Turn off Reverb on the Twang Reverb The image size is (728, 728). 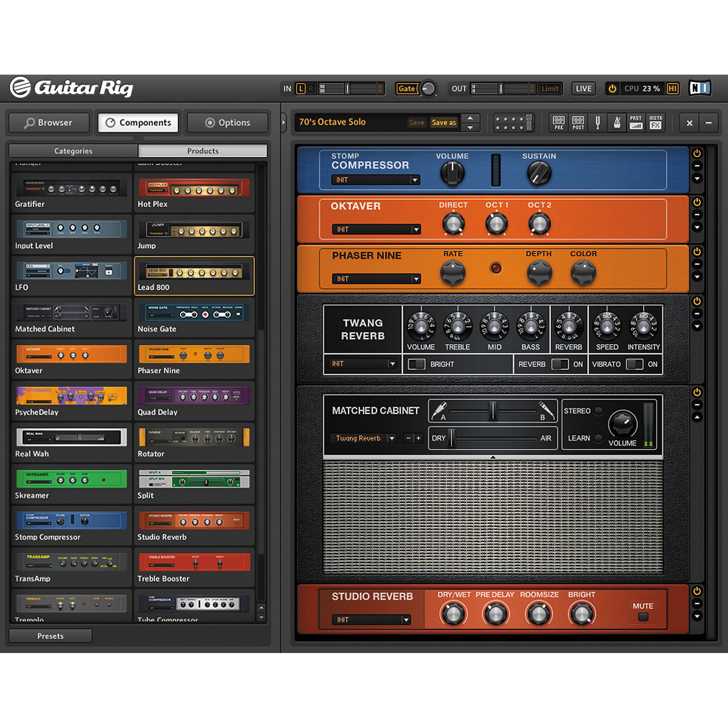[561, 364]
